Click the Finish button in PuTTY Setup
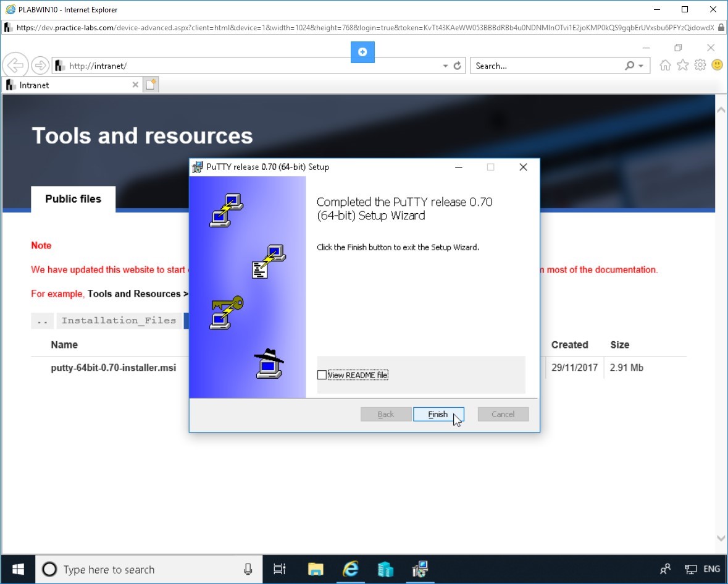The height and width of the screenshot is (584, 728). click(x=438, y=414)
